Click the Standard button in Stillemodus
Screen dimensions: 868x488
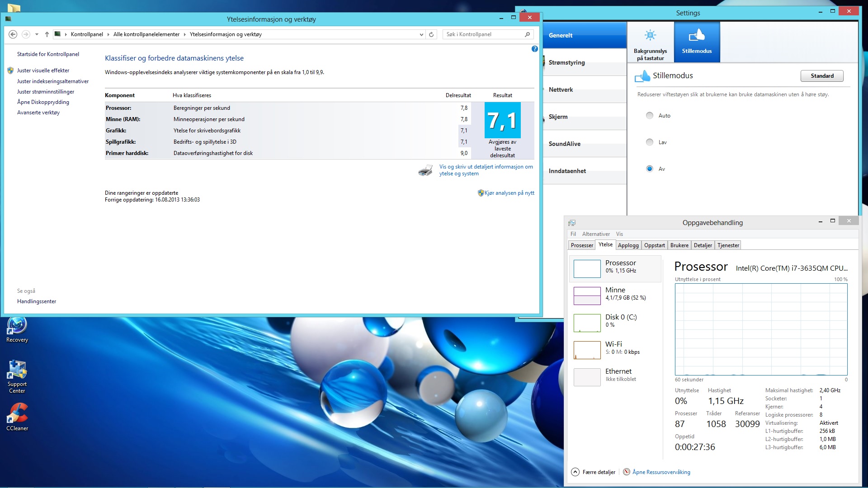[822, 76]
